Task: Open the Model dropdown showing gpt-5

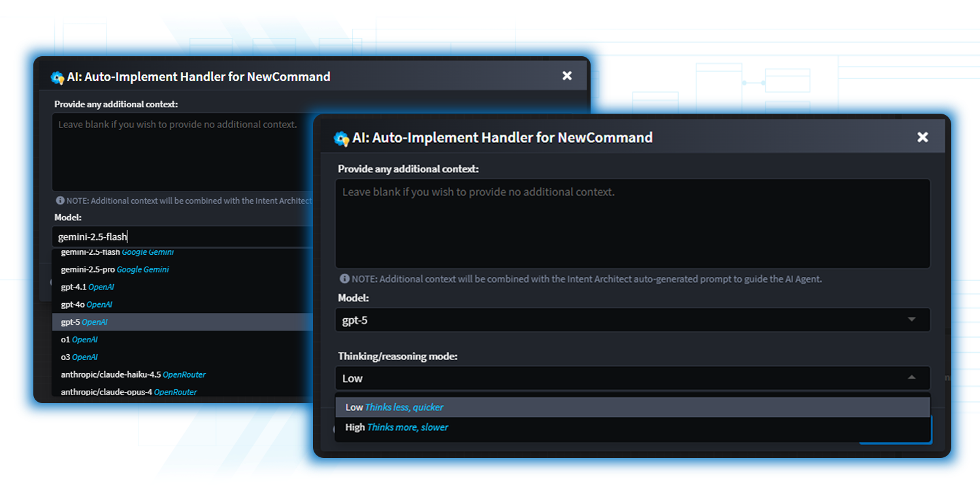Action: click(x=632, y=320)
